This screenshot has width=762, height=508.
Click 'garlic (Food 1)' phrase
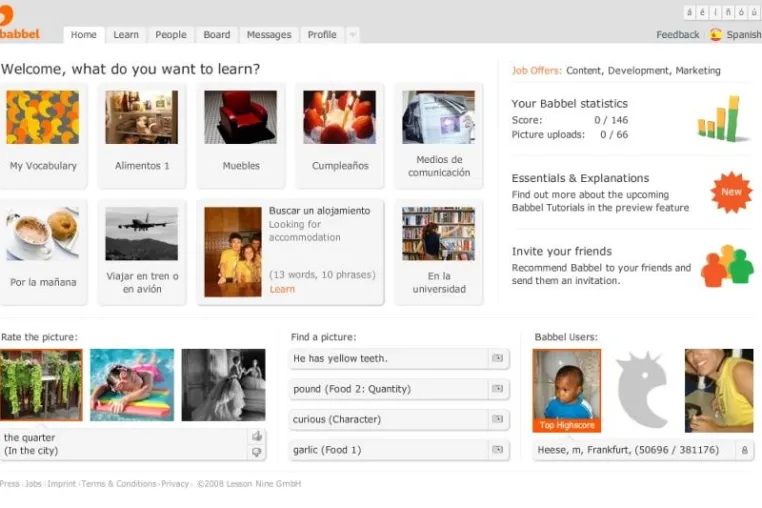pos(327,450)
